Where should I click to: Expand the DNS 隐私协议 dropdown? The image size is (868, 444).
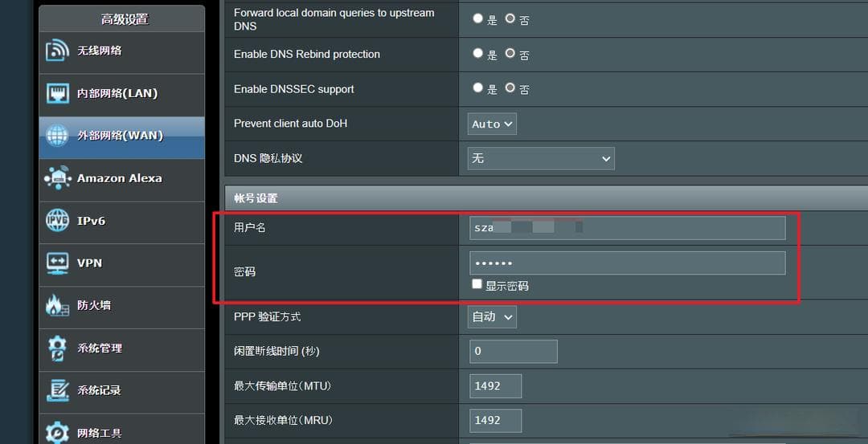[541, 159]
